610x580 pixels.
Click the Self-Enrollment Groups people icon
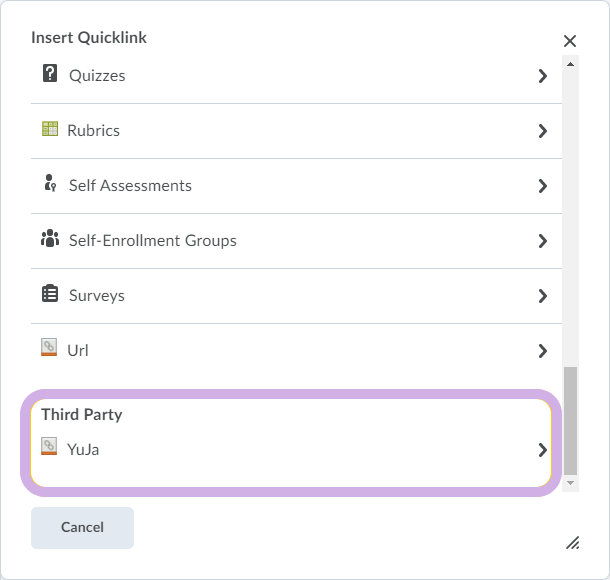click(x=50, y=238)
